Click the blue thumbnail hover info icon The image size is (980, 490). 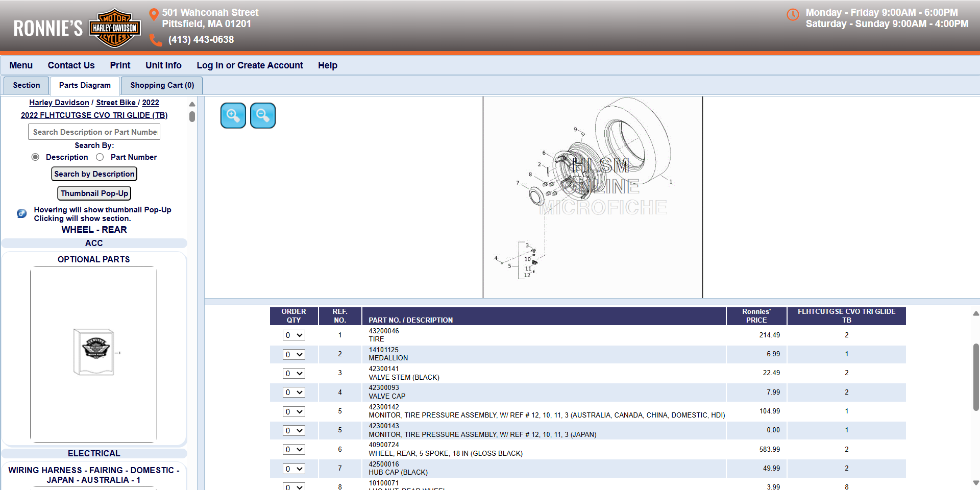pos(21,213)
